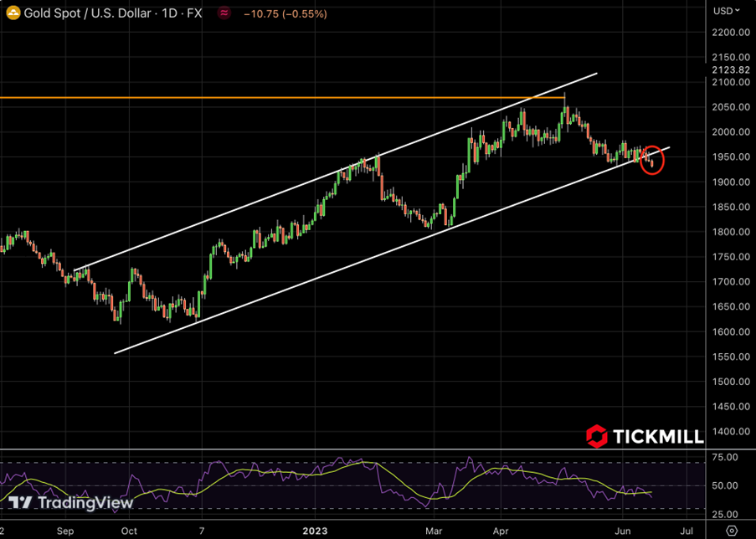Image resolution: width=756 pixels, height=539 pixels.
Task: Click the Oct time axis label
Action: pos(129,531)
